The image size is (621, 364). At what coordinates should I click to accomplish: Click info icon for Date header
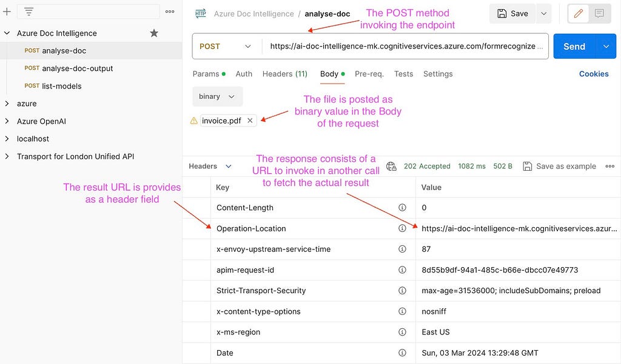[x=402, y=352]
